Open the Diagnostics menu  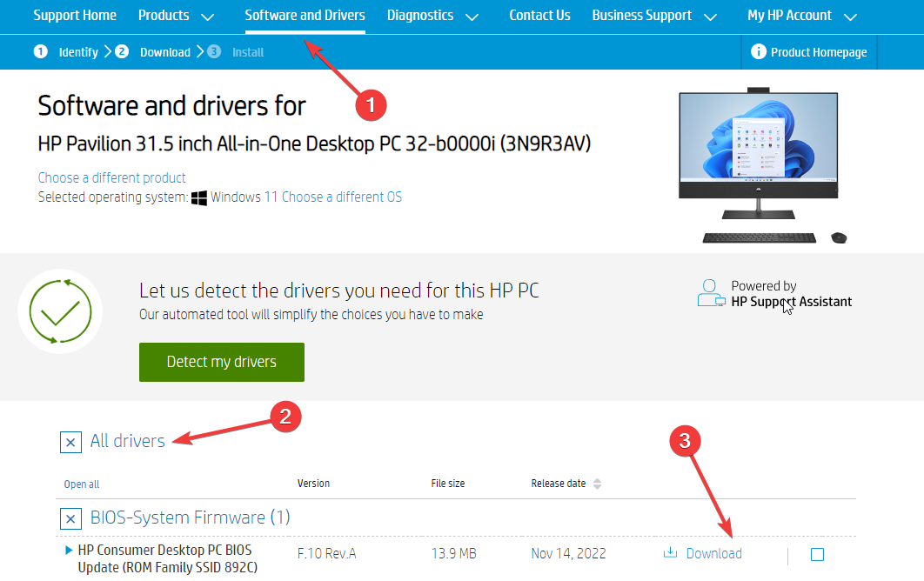(420, 16)
